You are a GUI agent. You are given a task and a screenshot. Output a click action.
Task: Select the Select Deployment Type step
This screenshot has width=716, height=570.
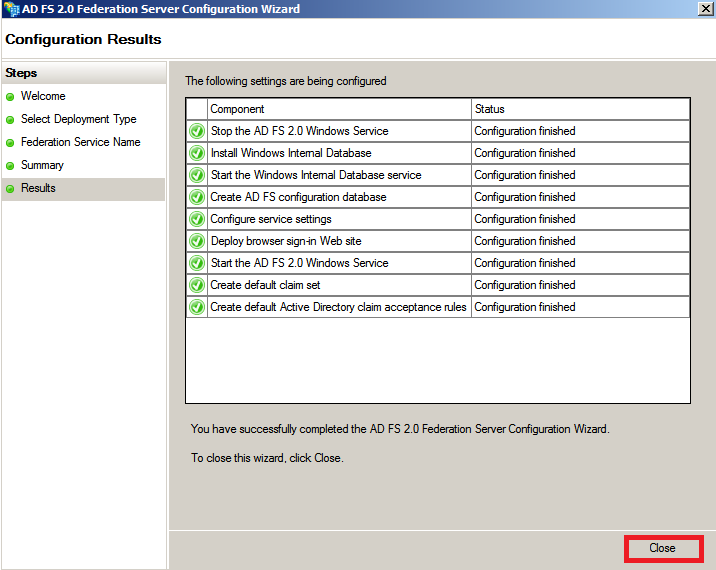click(79, 119)
